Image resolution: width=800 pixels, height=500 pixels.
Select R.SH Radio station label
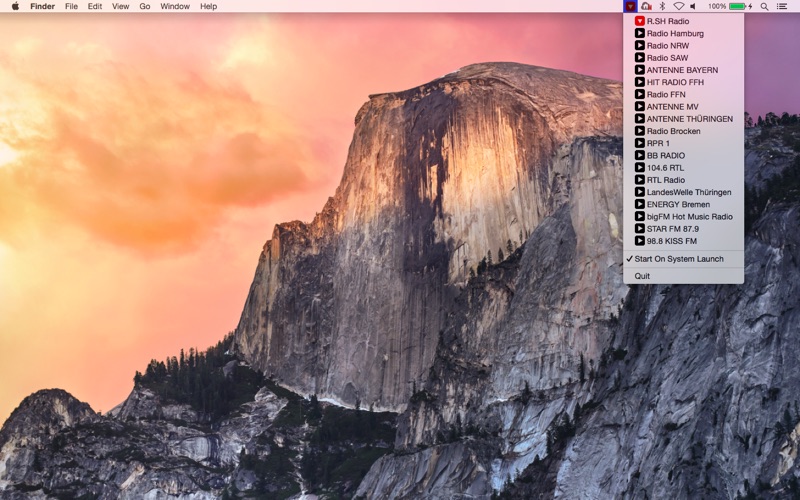click(668, 21)
